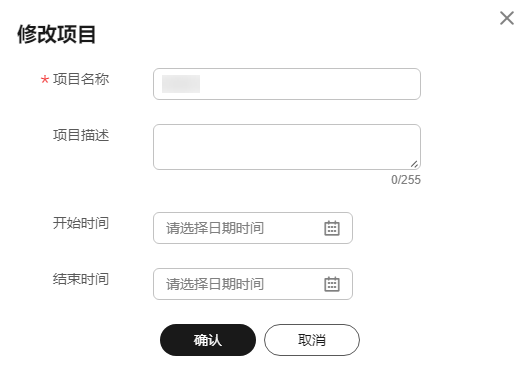
Task: Click the red required asterisk
Action: click(45, 80)
